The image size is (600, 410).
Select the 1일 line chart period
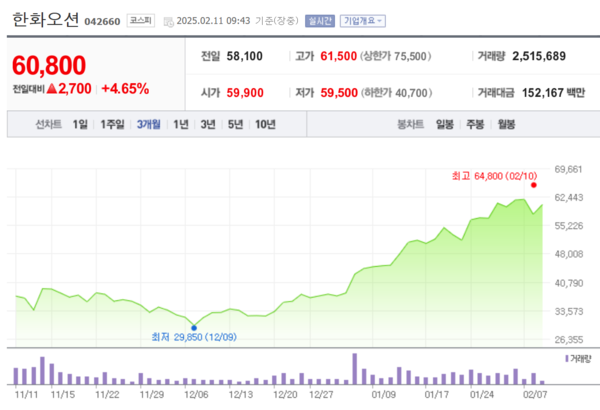click(80, 124)
